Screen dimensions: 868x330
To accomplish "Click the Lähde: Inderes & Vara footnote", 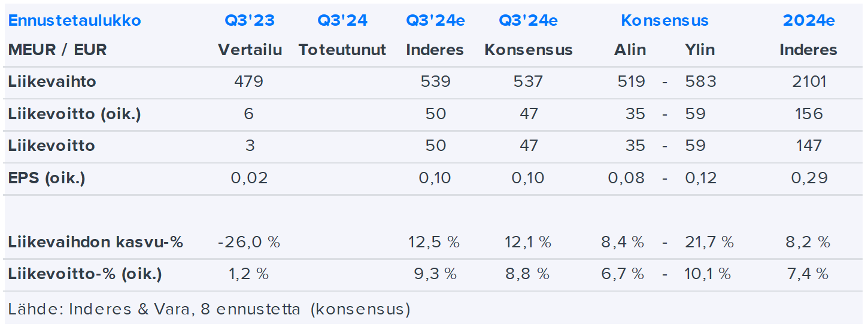I will [210, 310].
